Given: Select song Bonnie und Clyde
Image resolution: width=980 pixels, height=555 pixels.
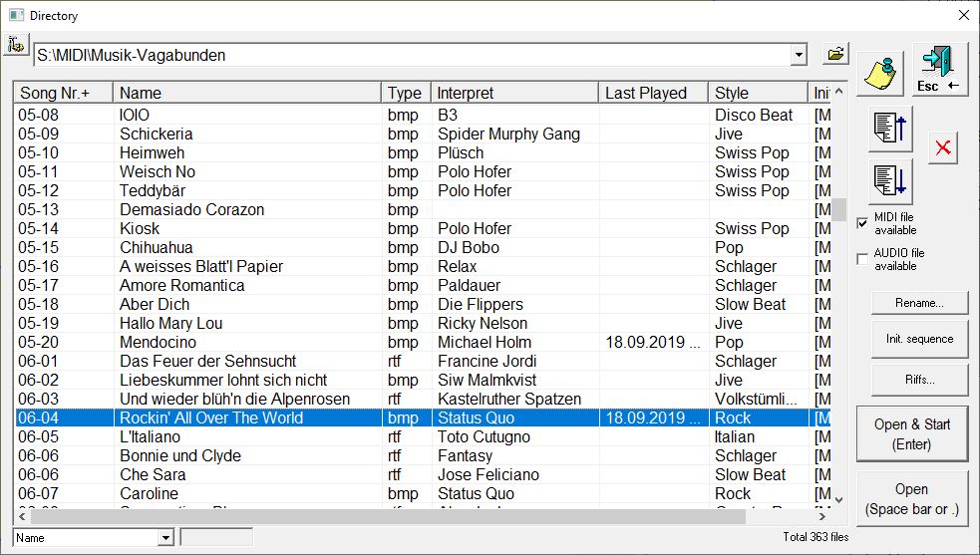Looking at the screenshot, I should [x=180, y=455].
